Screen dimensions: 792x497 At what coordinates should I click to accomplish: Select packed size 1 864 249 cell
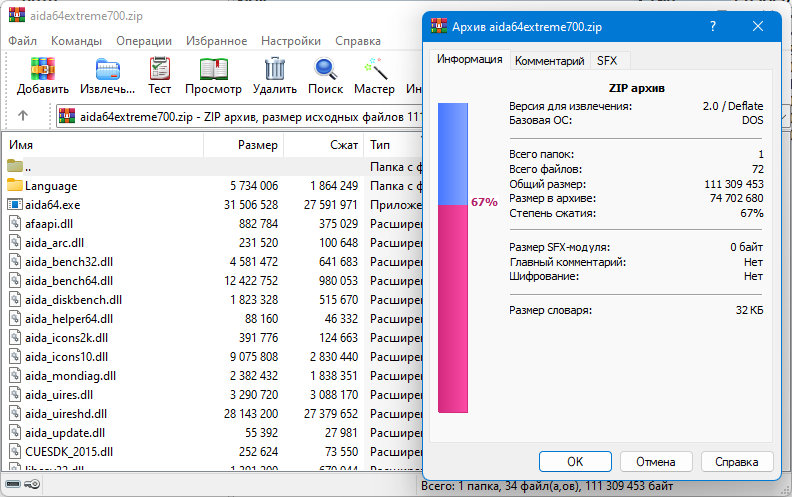(334, 186)
